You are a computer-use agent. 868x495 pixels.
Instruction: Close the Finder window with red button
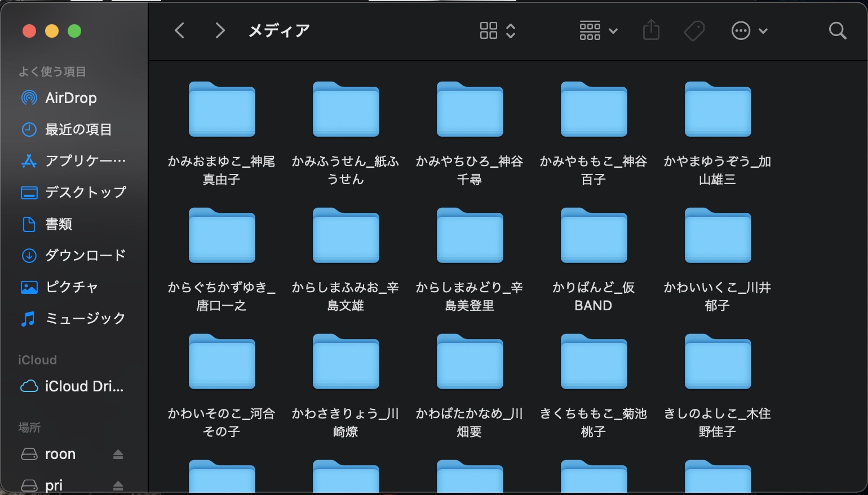coord(29,31)
